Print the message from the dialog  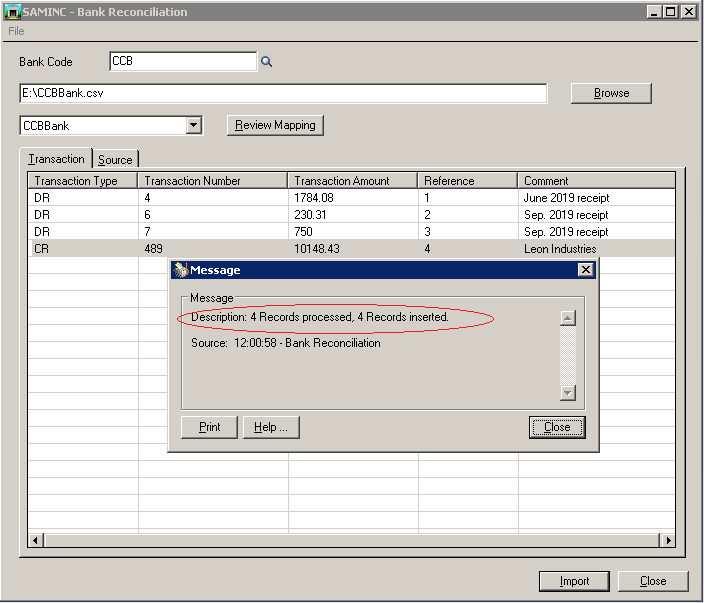209,427
